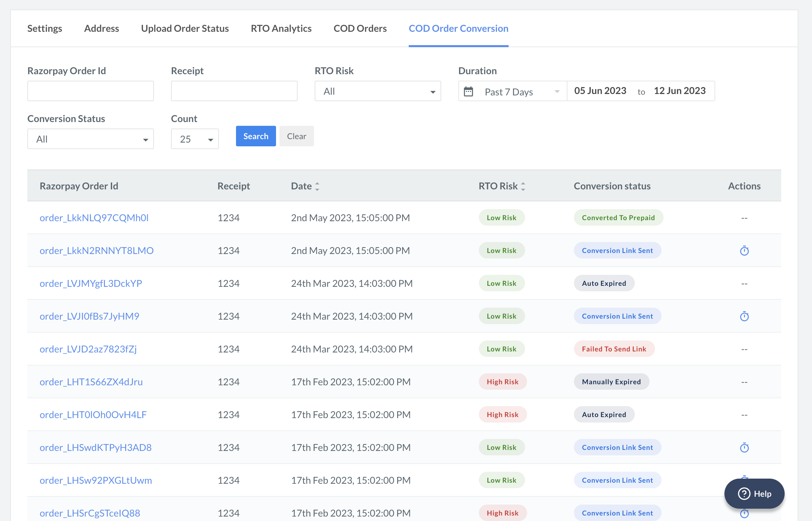Click High Risk badge for order_LHT0IOh0OvH4LF
Screen dimensions: 812x521
pyautogui.click(x=503, y=415)
